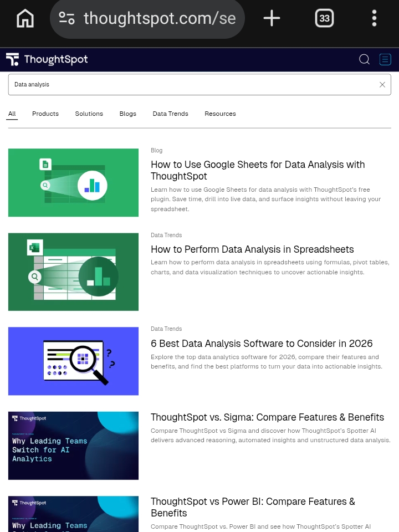This screenshot has width=399, height=532.
Task: Tap the magnifying glass software thumbnail
Action: 73,361
